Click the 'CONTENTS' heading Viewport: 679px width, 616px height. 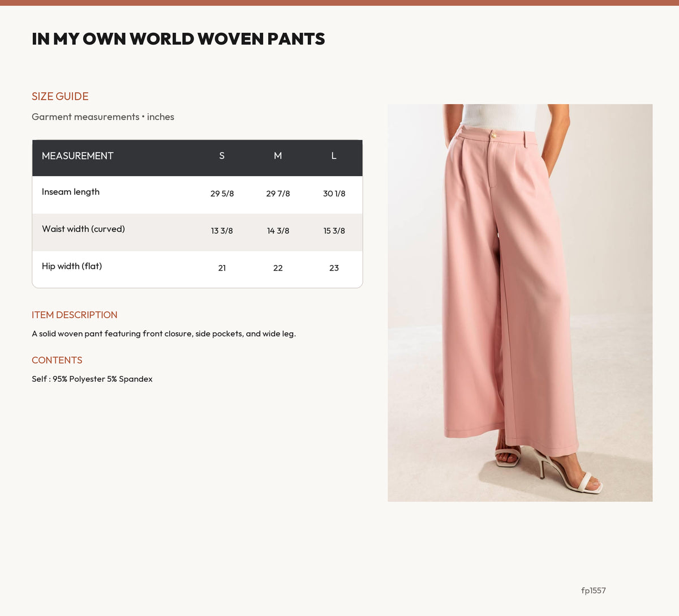(57, 360)
